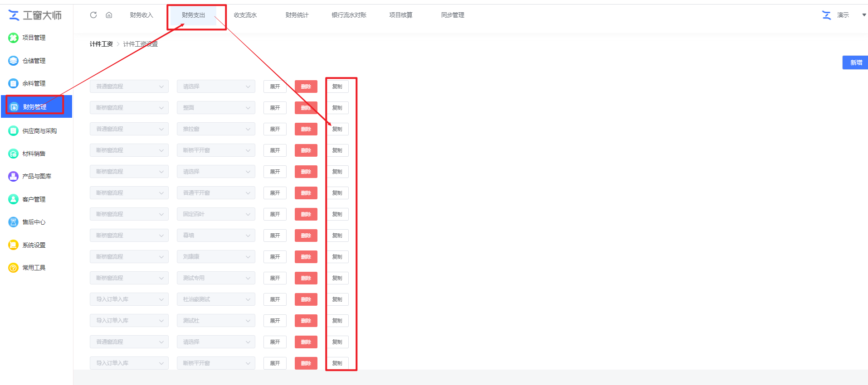868x385 pixels.
Task: Click 计件工资 in the breadcrumb
Action: click(101, 44)
